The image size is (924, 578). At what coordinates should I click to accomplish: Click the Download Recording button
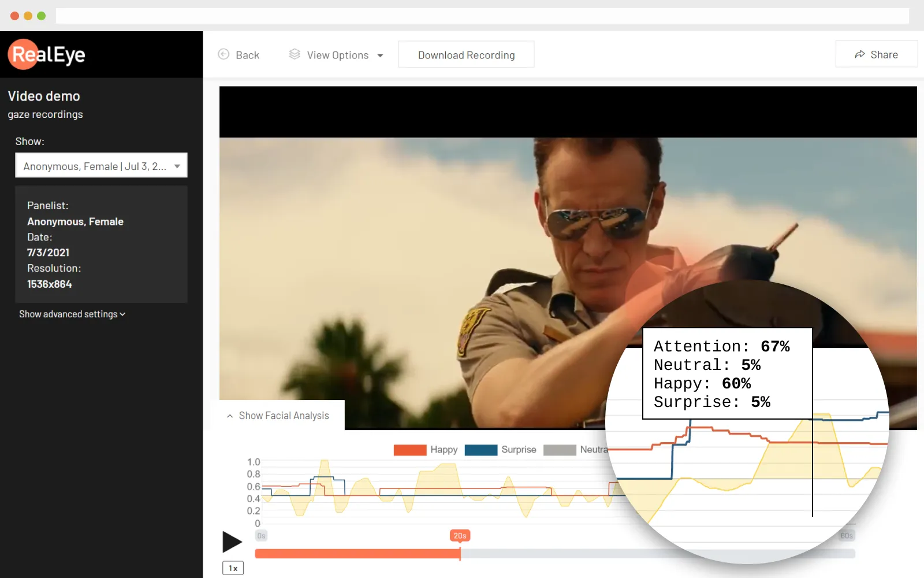click(466, 55)
